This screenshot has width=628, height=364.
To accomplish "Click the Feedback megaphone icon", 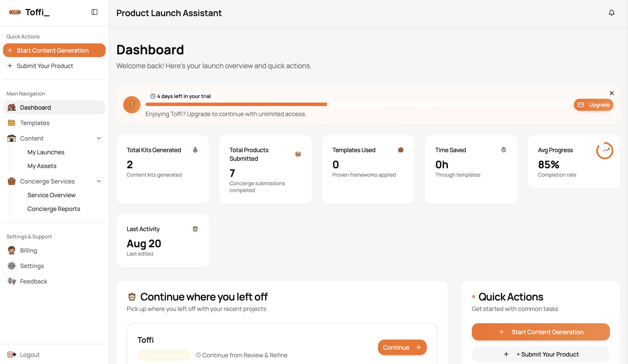I will pyautogui.click(x=11, y=281).
